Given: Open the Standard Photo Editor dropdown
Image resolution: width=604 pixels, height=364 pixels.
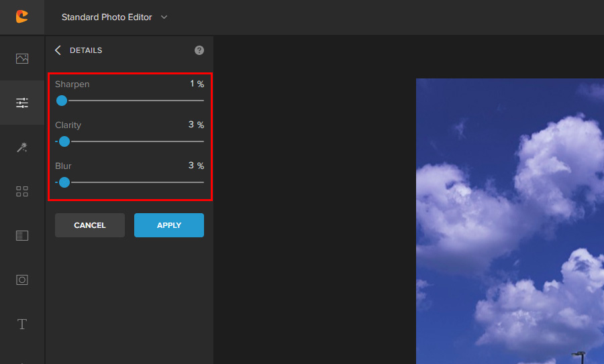Looking at the screenshot, I should coord(114,17).
